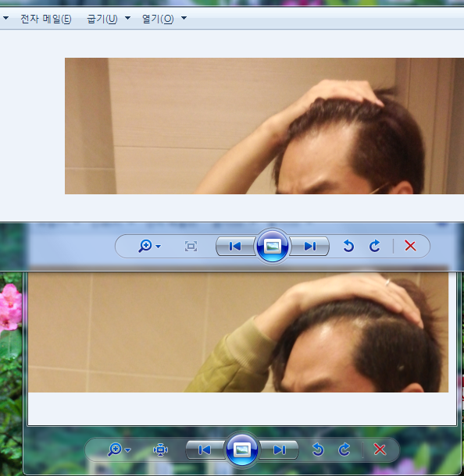
Task: Click the fit to window icon in the back viewer
Action: [161, 449]
